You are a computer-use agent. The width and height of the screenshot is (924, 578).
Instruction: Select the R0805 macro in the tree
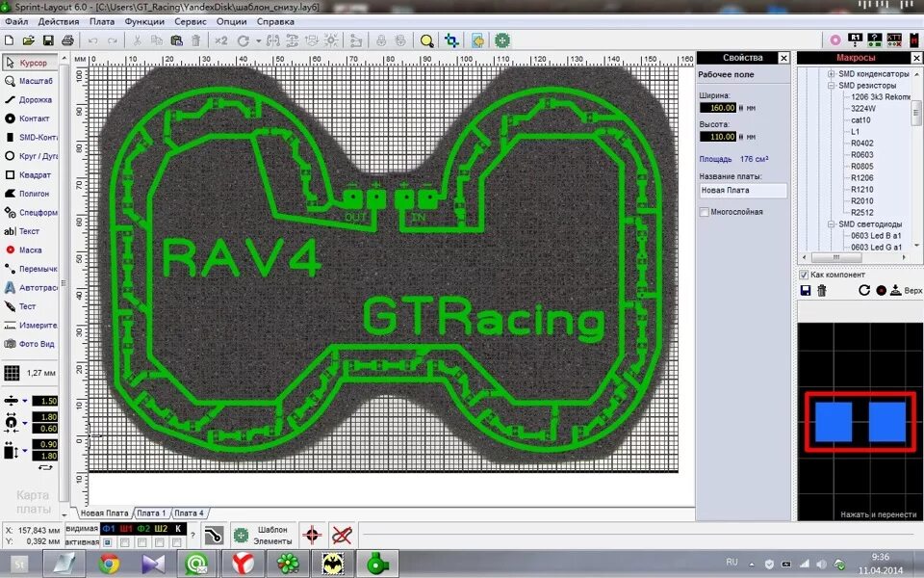862,167
